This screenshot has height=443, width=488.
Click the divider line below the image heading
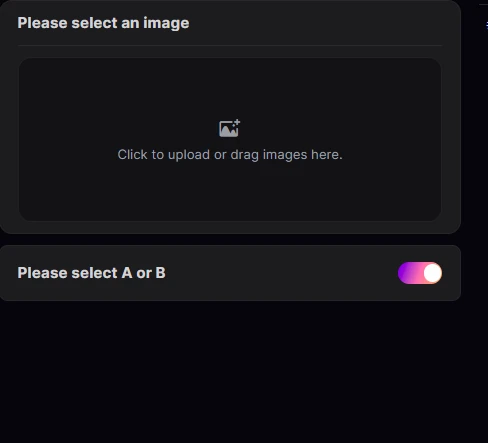click(x=230, y=45)
